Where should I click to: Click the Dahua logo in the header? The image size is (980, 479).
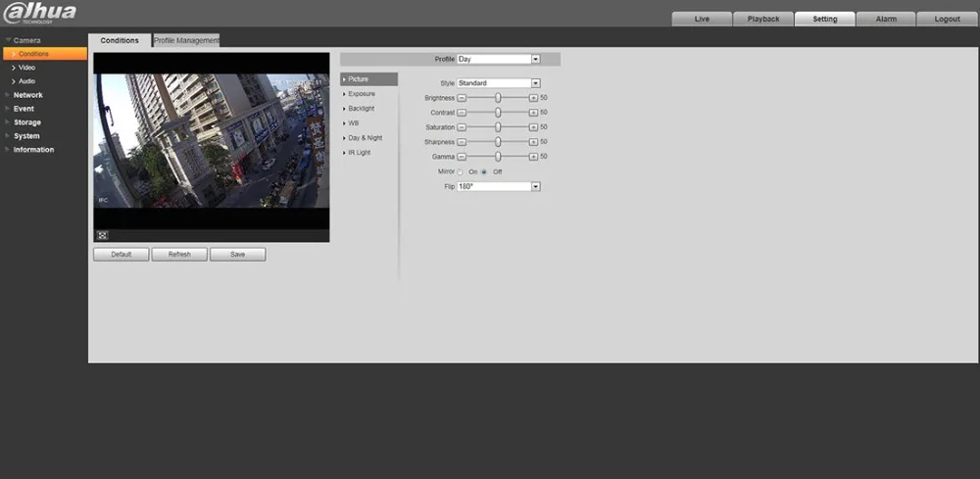tap(40, 13)
